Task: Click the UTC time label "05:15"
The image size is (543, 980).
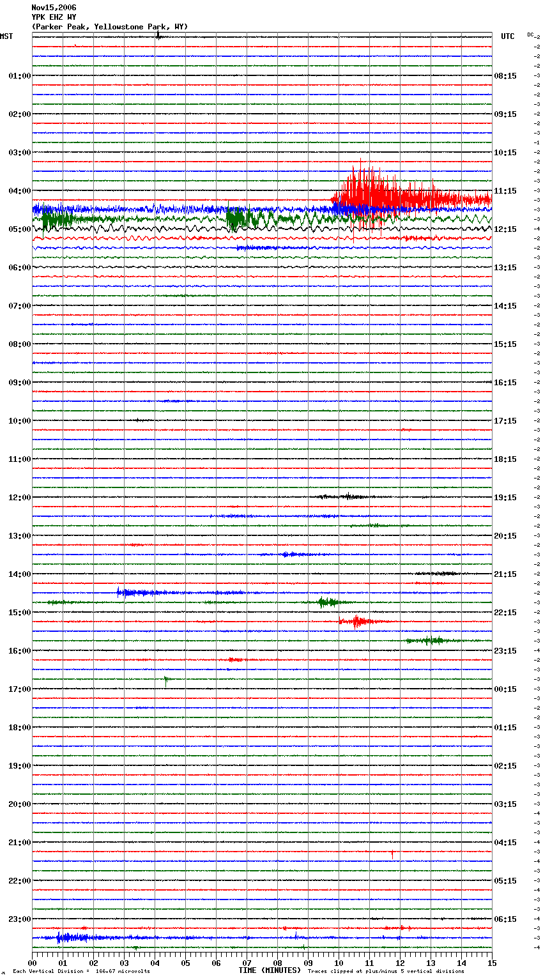Action: [x=505, y=881]
